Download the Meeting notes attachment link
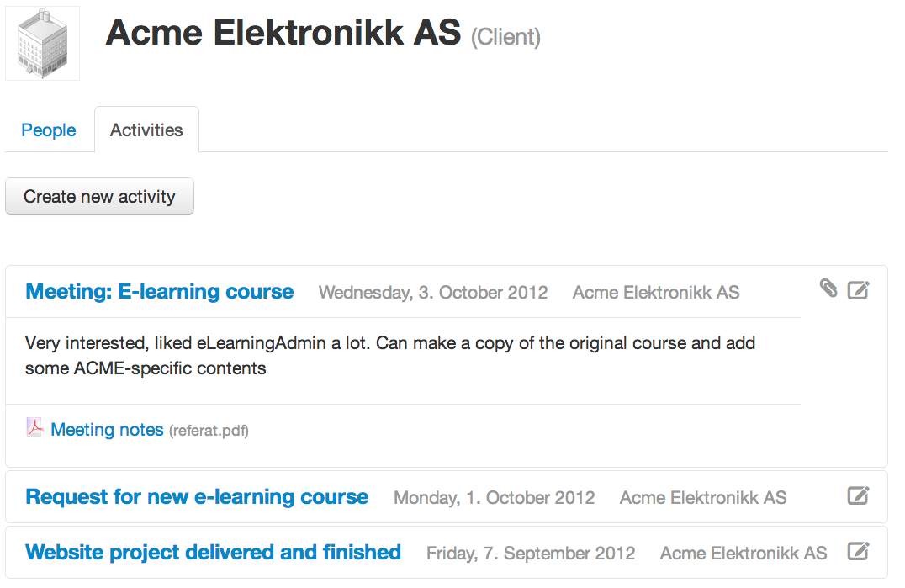The image size is (905, 588). (107, 429)
